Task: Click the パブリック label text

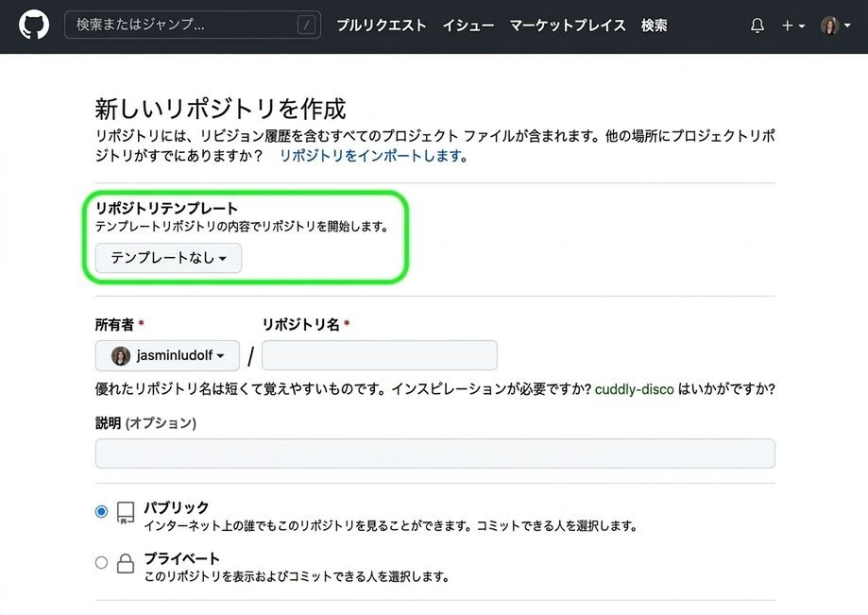Action: (x=177, y=507)
